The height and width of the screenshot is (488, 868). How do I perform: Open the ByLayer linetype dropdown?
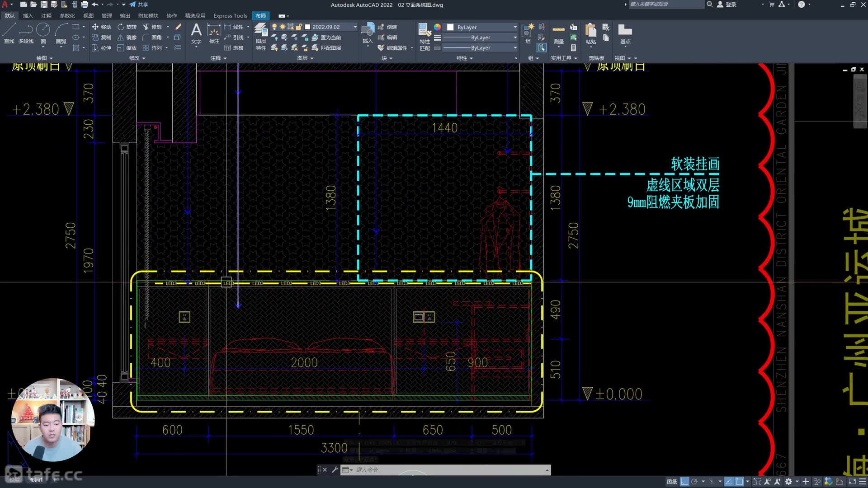tap(515, 48)
